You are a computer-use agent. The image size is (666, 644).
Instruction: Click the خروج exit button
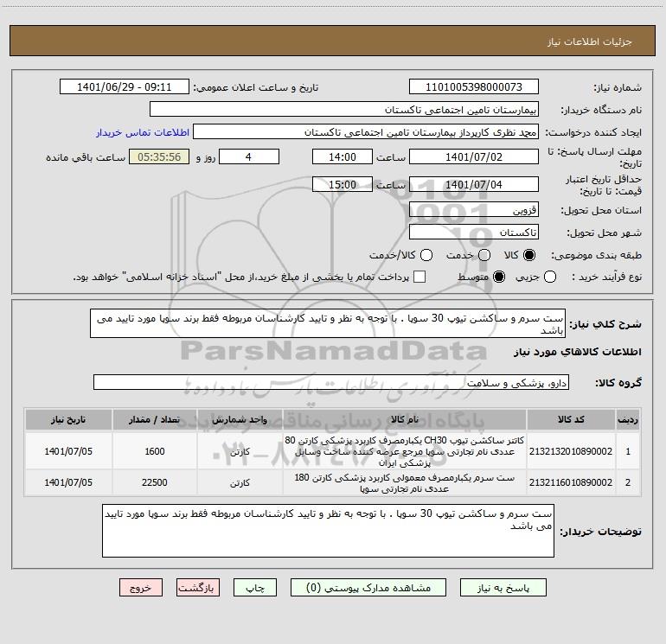(141, 588)
